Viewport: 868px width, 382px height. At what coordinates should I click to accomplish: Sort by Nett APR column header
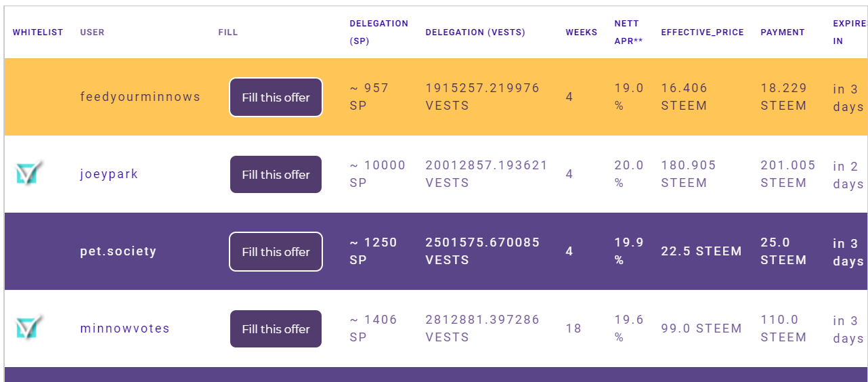pyautogui.click(x=628, y=32)
